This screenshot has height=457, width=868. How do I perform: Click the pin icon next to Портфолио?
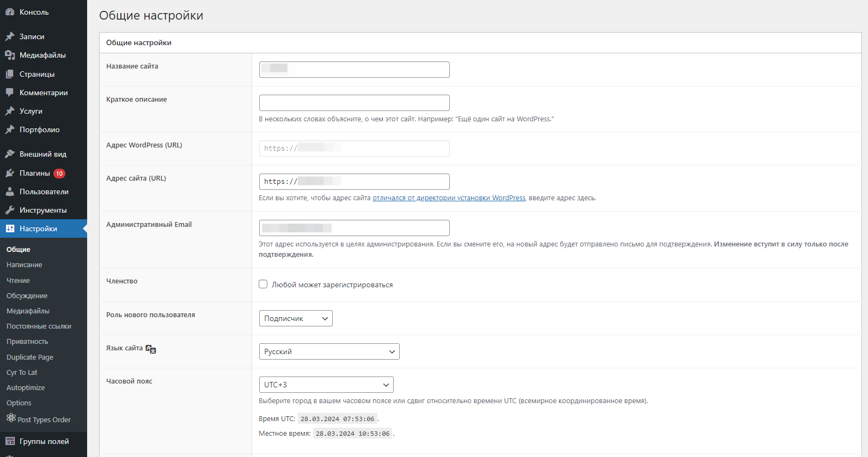[10, 129]
